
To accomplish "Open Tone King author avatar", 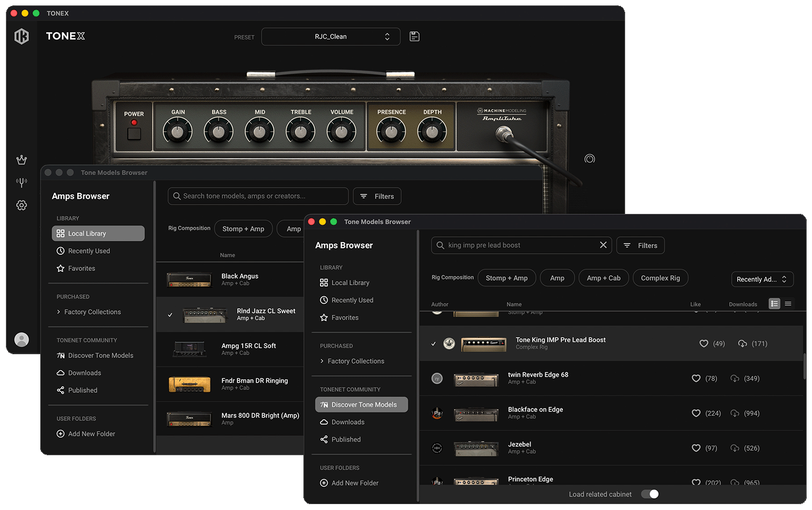I will point(449,343).
